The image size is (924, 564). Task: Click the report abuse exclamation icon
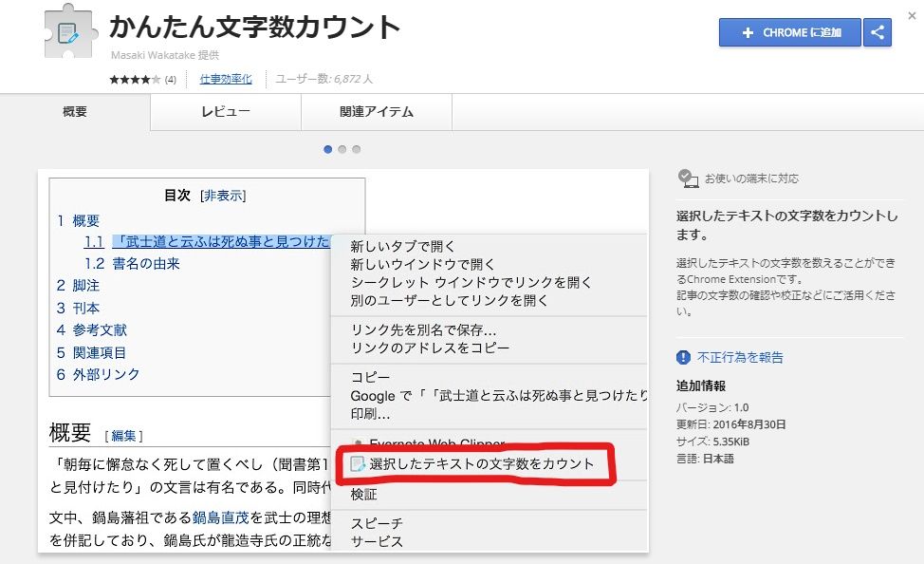683,357
